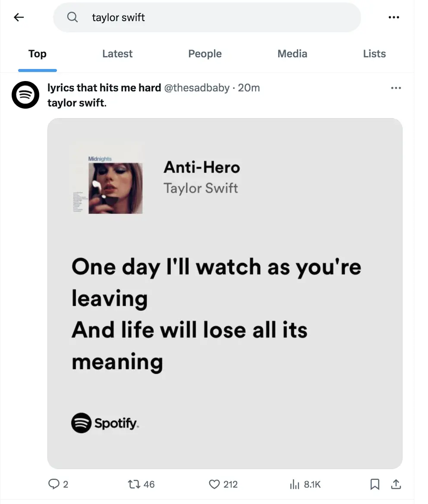The image size is (428, 504).
Task: Bookmark the tweet
Action: (375, 484)
